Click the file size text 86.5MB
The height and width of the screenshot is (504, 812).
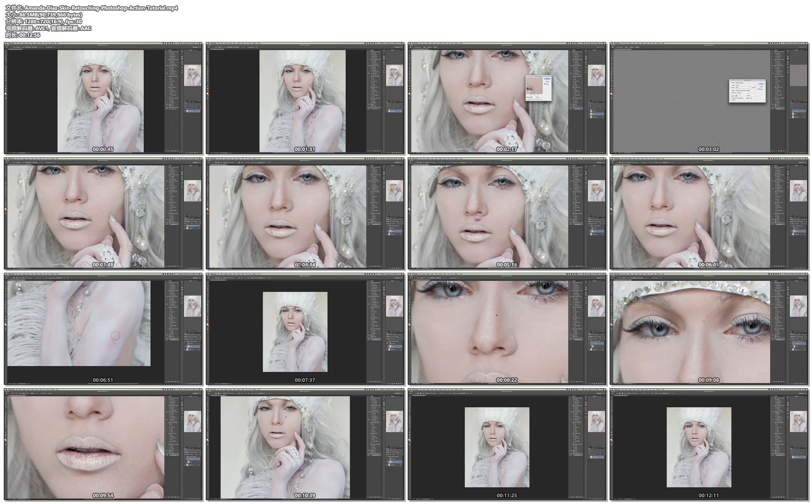(29, 15)
